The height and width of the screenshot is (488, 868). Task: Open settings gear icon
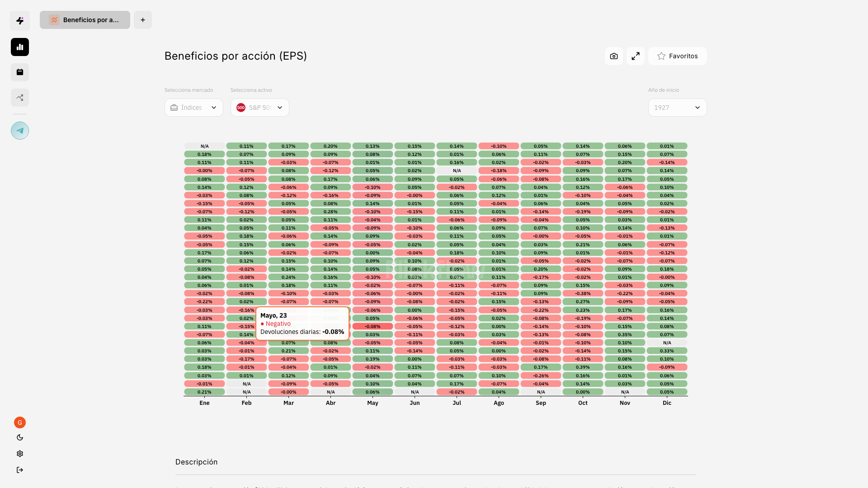20,454
